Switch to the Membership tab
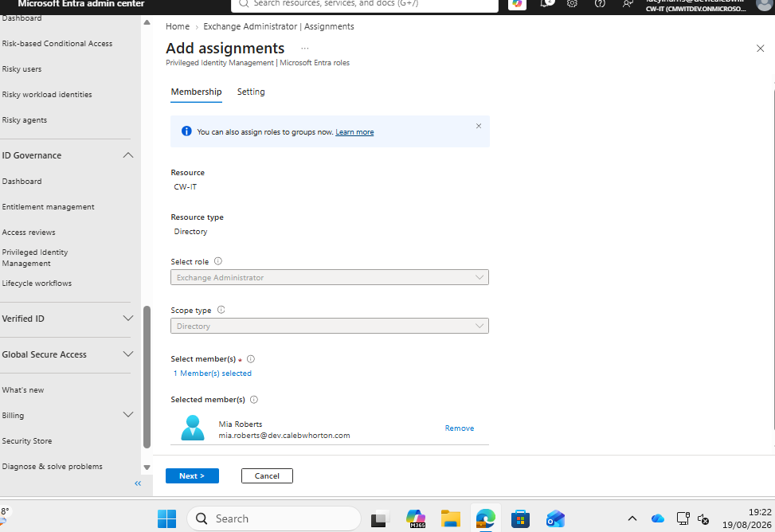This screenshot has height=532, width=775. pyautogui.click(x=196, y=92)
